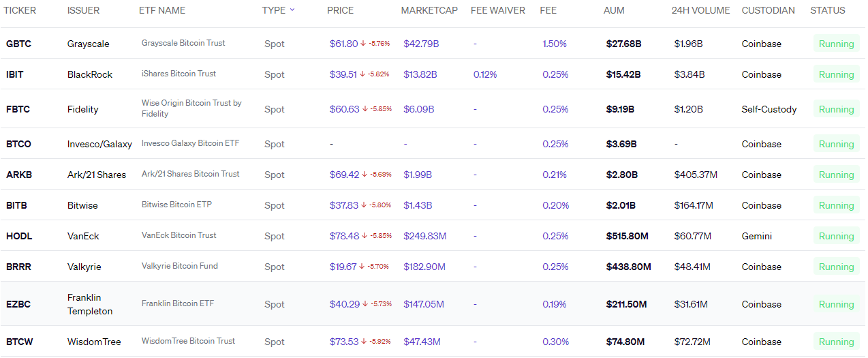Click the red arrow beside HODL price $78.48
Viewport: 868px width, 358px height.
365,236
